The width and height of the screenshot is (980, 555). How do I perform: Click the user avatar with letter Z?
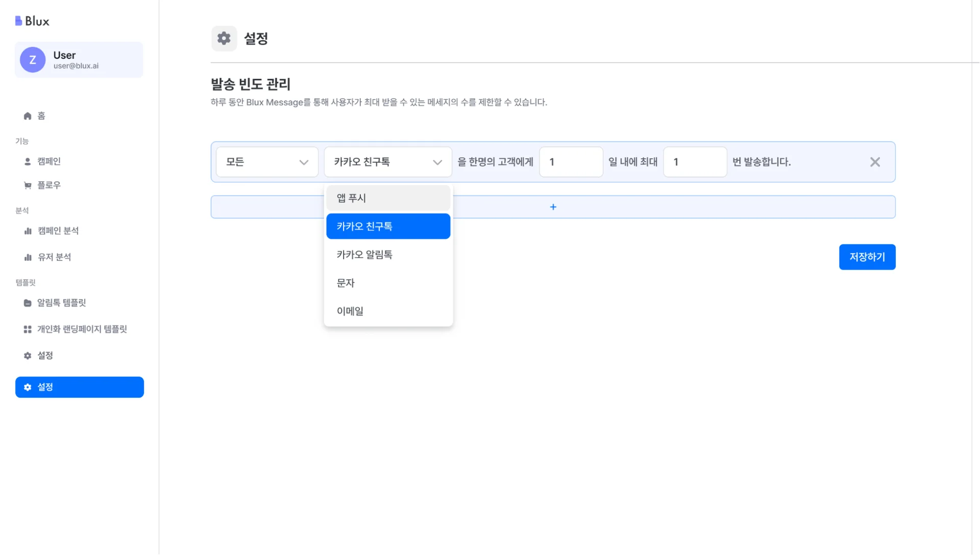32,59
